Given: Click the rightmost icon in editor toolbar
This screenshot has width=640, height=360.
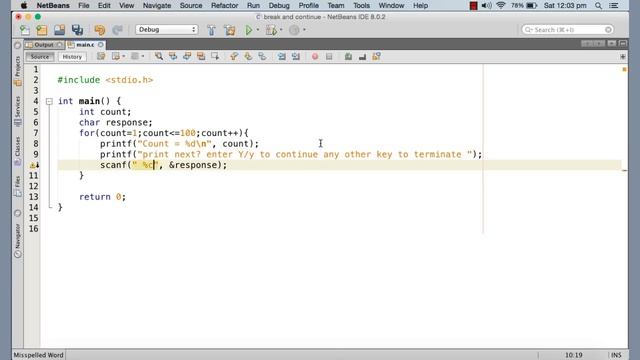Looking at the screenshot, I should coord(376,56).
